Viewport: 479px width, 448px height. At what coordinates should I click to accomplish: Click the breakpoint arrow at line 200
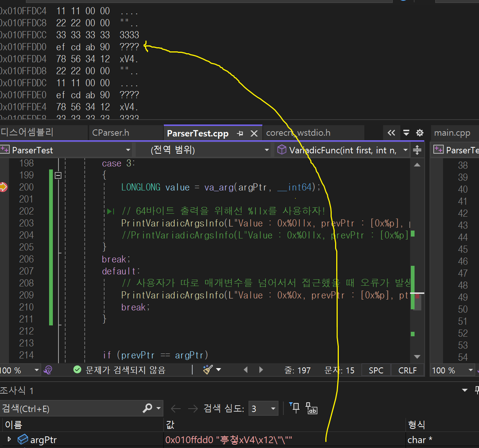(3, 187)
